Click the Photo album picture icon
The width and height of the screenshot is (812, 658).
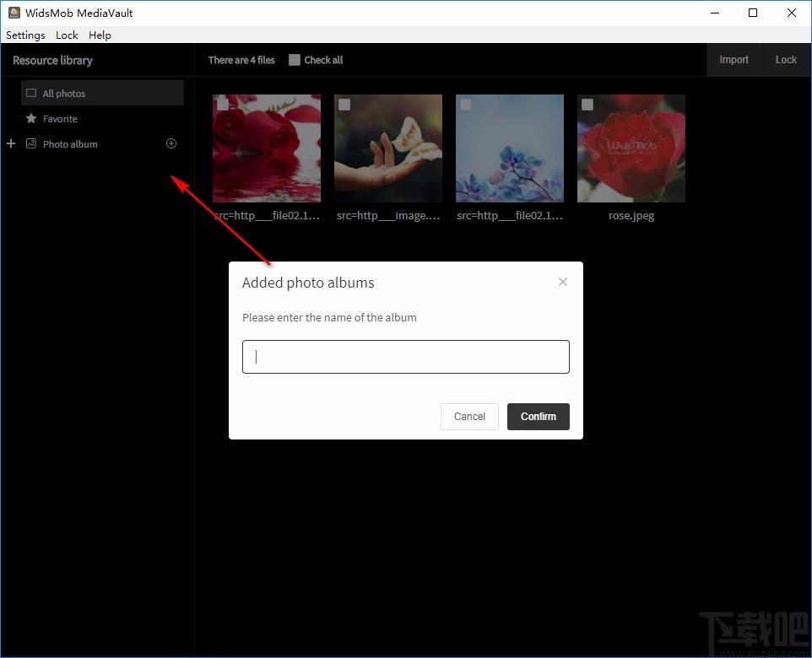pos(31,144)
